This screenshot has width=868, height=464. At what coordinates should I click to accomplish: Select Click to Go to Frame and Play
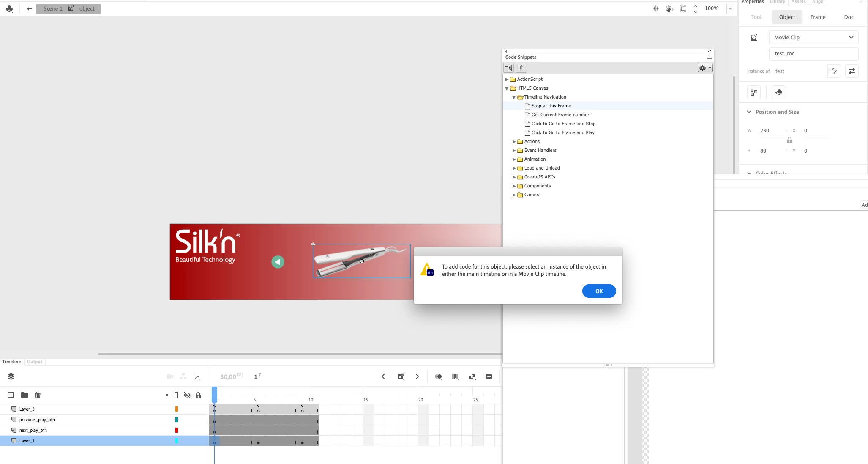[563, 132]
